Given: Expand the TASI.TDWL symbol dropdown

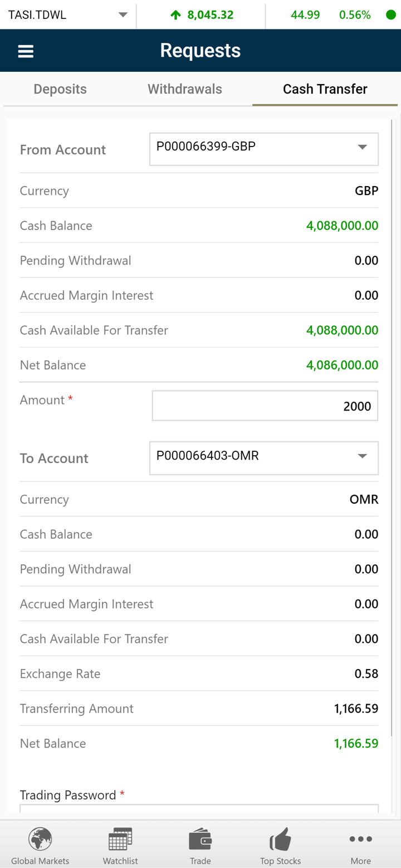Looking at the screenshot, I should click(x=123, y=15).
